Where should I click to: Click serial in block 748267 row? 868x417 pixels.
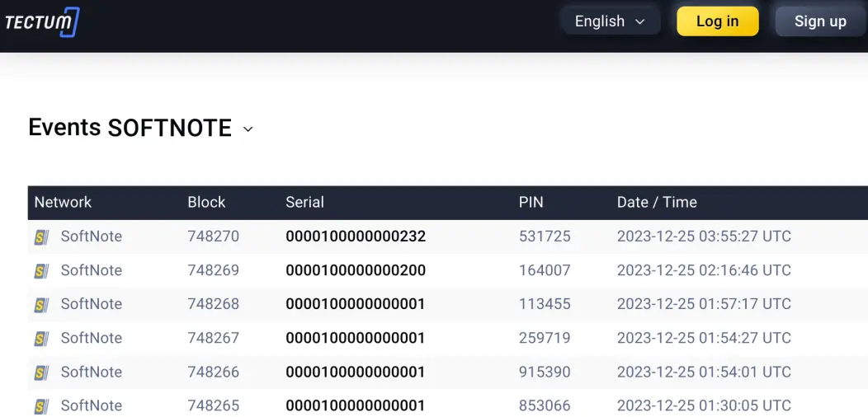pos(355,338)
